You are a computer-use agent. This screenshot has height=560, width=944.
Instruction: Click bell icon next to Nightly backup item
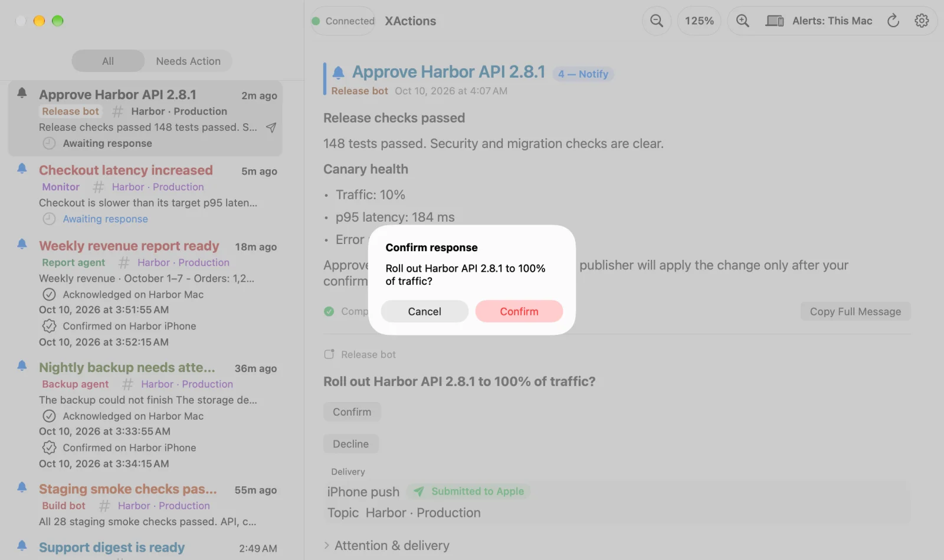pyautogui.click(x=22, y=365)
